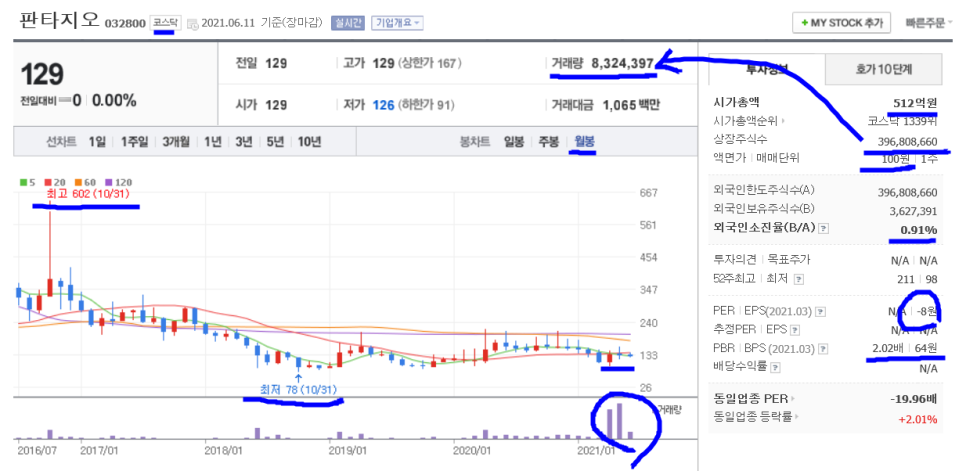Click the 목표주가 label
This screenshot has height=471, width=966.
point(787,260)
